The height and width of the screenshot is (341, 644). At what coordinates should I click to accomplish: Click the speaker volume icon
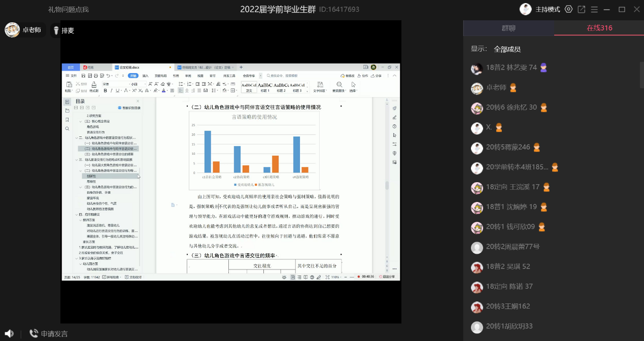(x=9, y=333)
